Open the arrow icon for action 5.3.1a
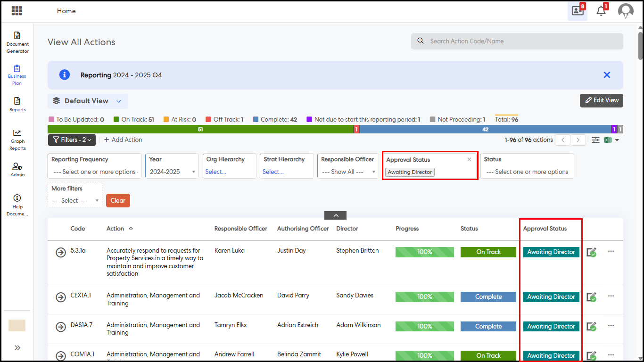The width and height of the screenshot is (644, 362). pyautogui.click(x=60, y=253)
